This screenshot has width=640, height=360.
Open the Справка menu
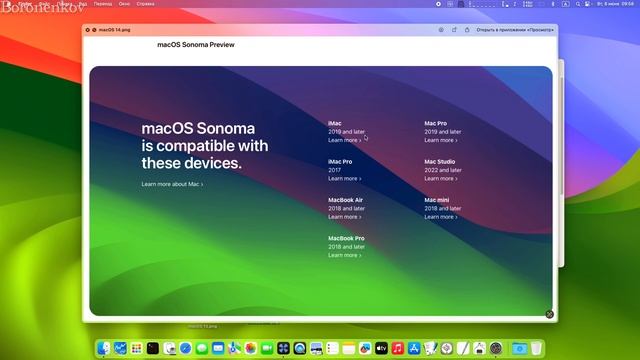145,4
